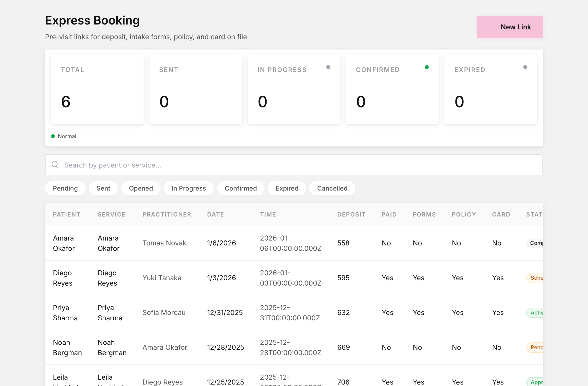Open the Expired stat card

490,90
